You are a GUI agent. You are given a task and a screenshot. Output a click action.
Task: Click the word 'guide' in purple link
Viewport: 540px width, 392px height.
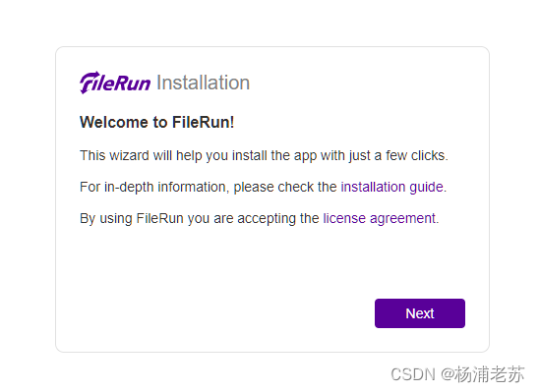[426, 188]
